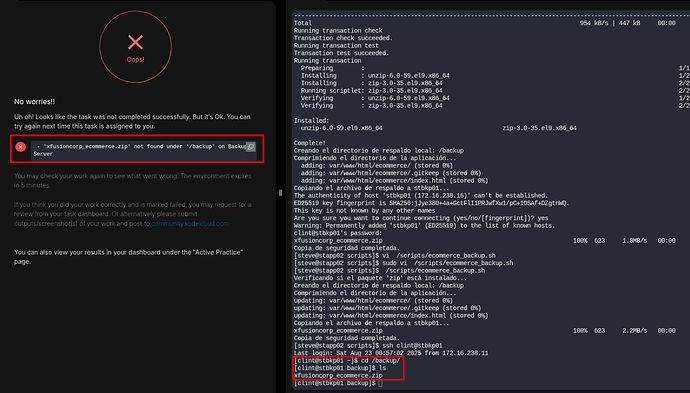Viewport: 690px width, 393px height.
Task: Click the 'cd /backup/' command line
Action: (x=347, y=361)
